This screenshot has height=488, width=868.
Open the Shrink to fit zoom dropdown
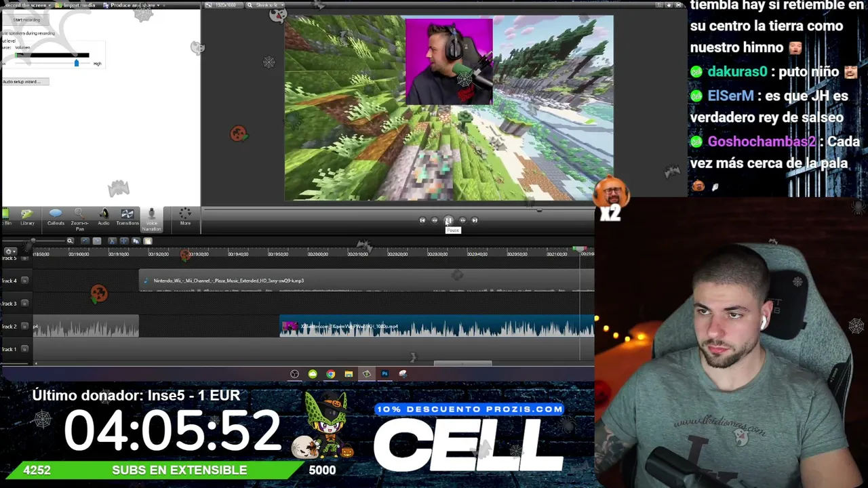(267, 5)
